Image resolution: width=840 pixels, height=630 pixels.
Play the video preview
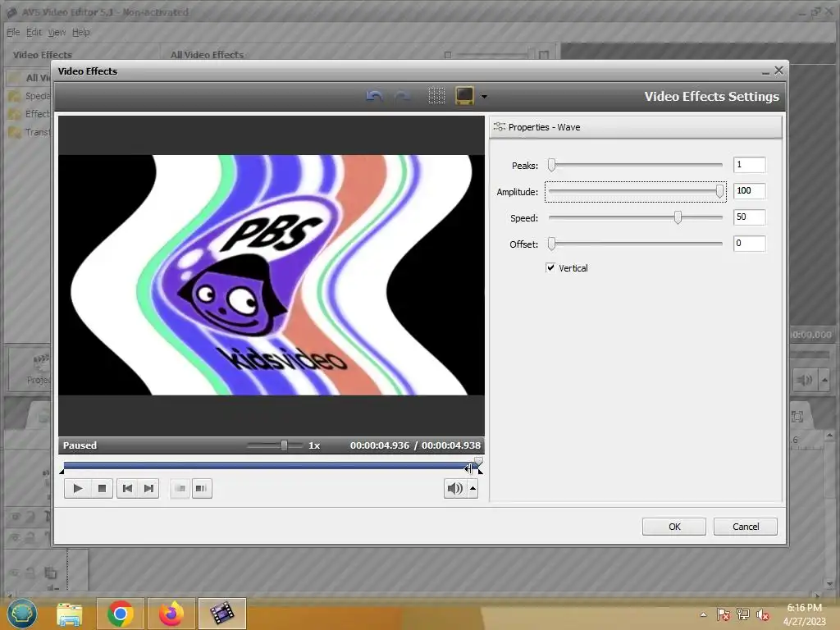(x=77, y=488)
